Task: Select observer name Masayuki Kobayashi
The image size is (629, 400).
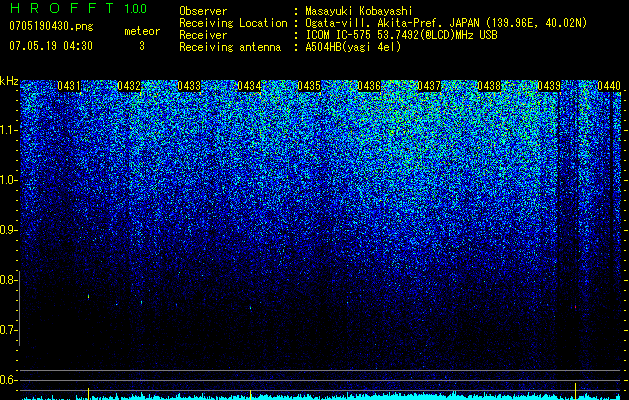Action: (x=359, y=11)
